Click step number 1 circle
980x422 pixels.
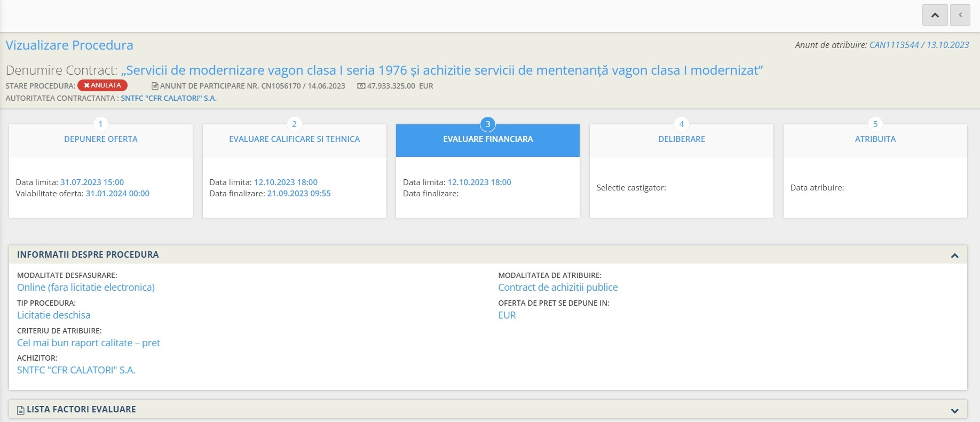pos(100,124)
